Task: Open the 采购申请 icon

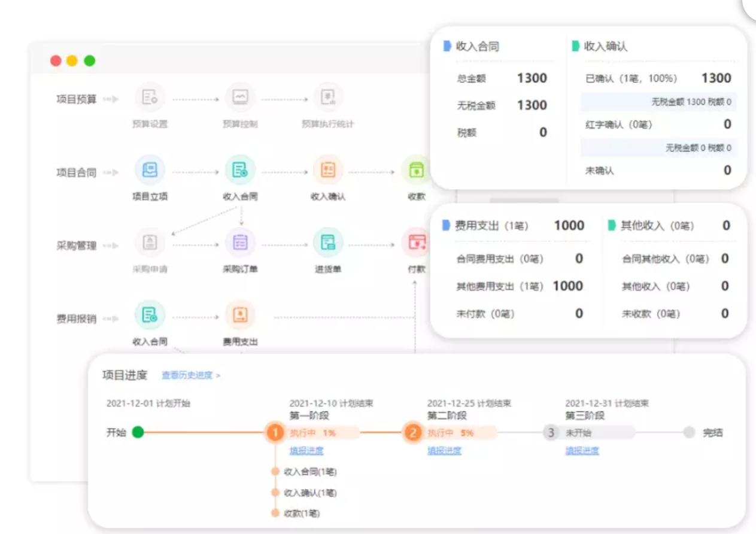Action: [150, 242]
